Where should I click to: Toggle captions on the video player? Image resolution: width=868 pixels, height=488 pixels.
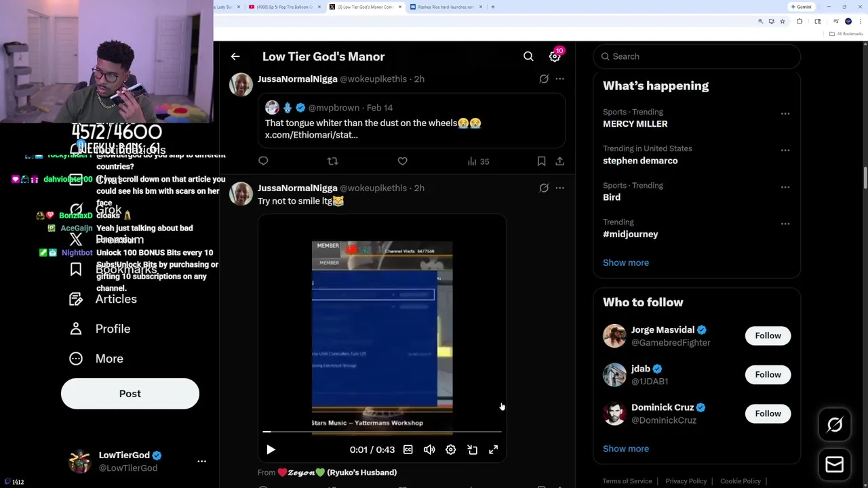pyautogui.click(x=408, y=450)
